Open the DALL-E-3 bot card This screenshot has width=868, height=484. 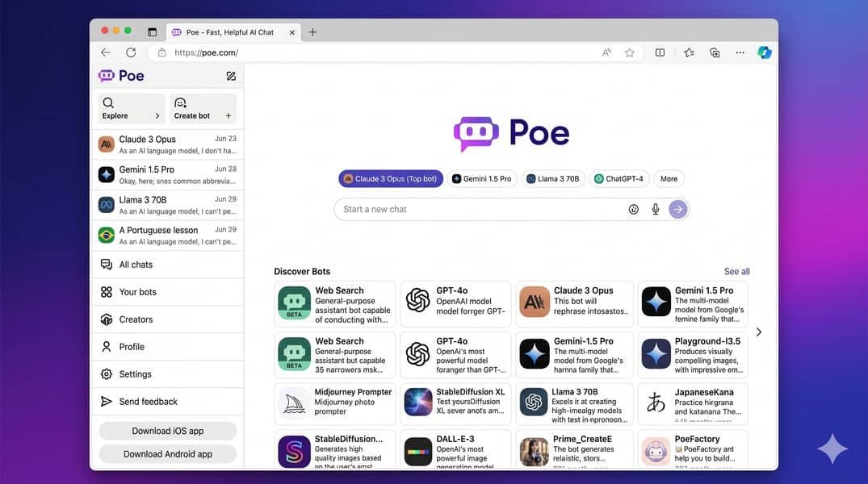click(455, 449)
